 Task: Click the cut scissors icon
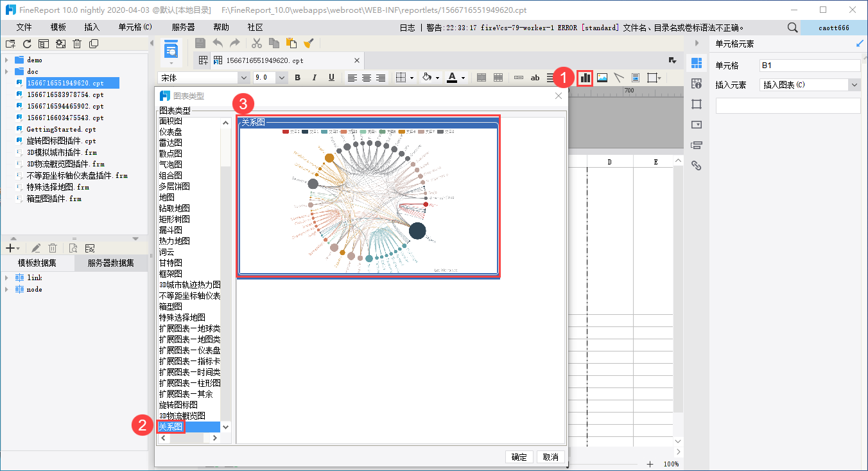tap(257, 43)
